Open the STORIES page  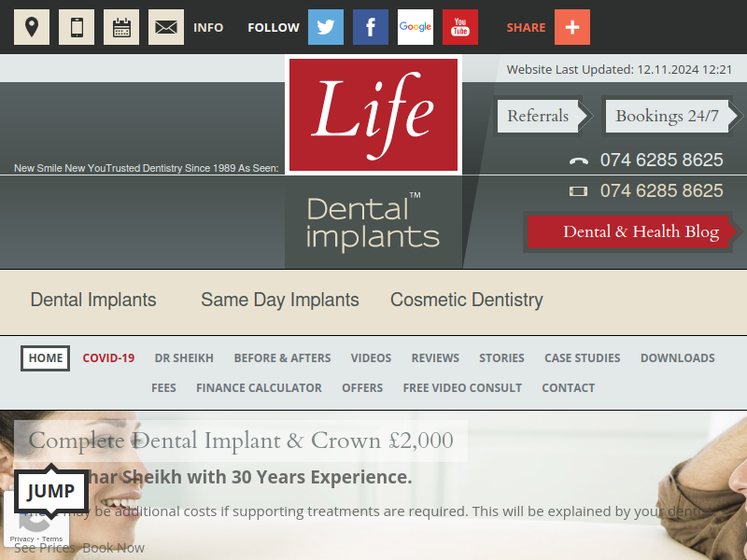tap(501, 358)
